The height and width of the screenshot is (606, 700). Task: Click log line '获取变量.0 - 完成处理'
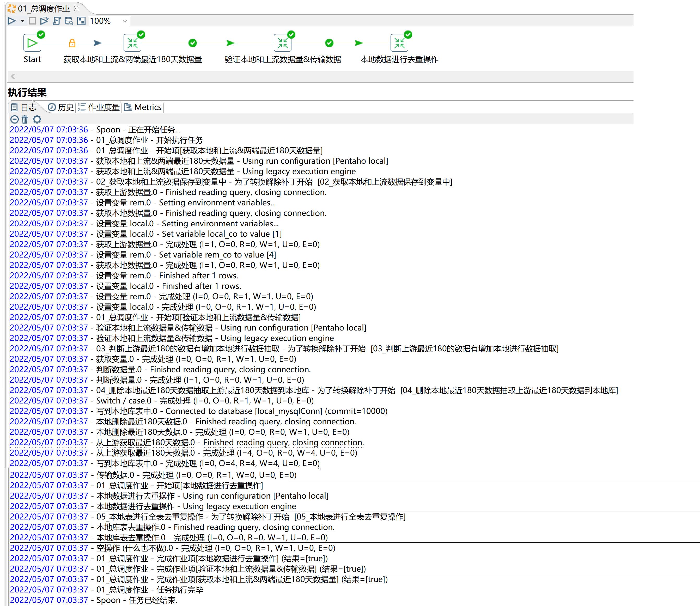tap(153, 359)
